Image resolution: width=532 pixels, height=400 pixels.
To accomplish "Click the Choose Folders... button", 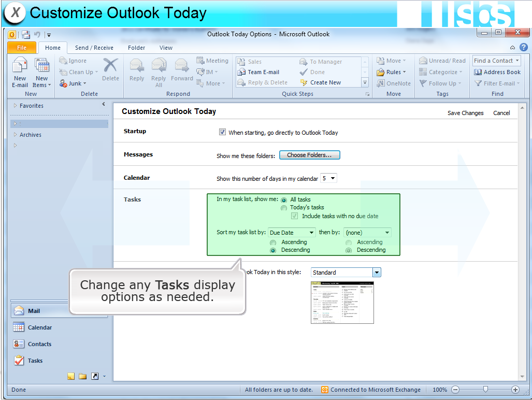I will (x=309, y=155).
